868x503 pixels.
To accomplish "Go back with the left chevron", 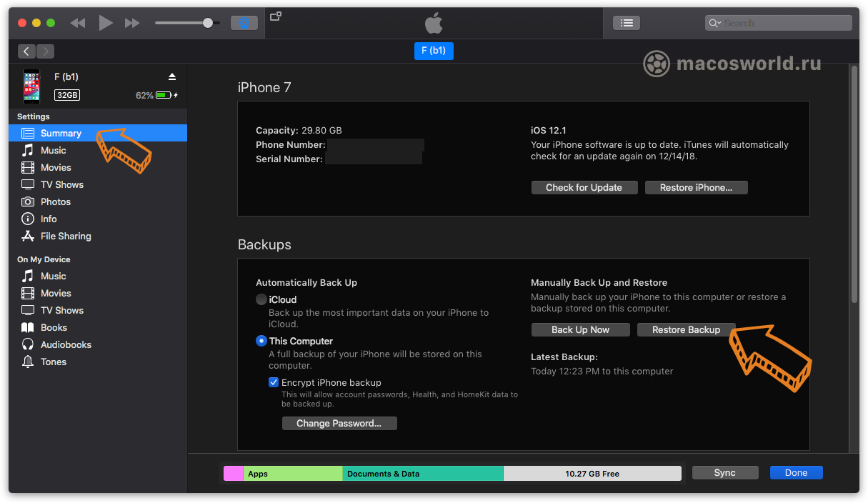I will point(26,51).
